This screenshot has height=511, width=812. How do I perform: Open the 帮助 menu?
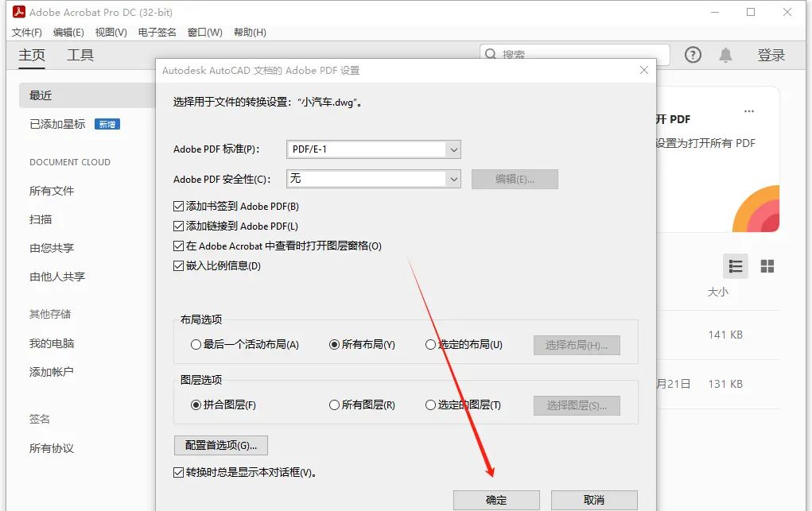coord(251,32)
